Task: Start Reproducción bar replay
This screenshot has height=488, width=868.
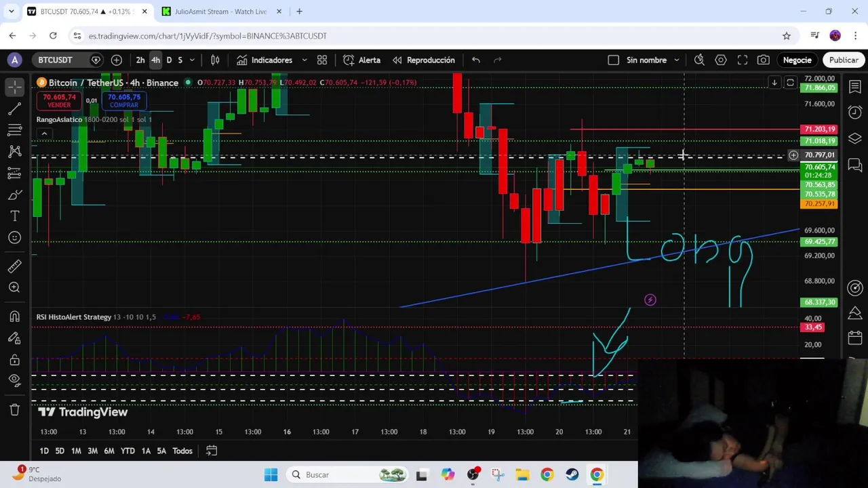Action: [x=424, y=60]
